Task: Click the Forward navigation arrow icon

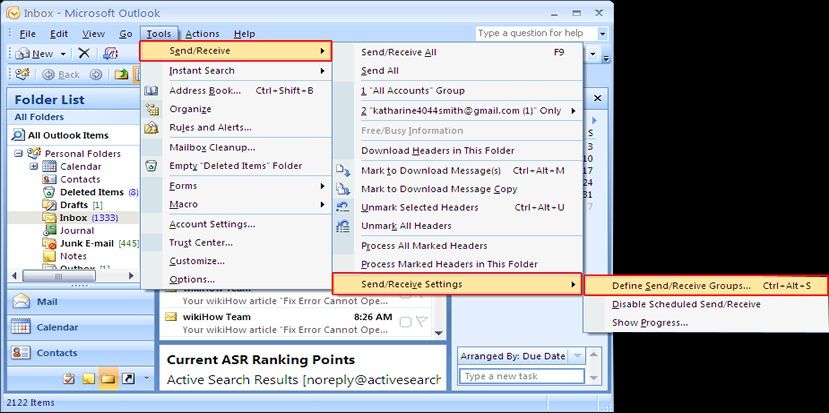Action: [x=96, y=75]
